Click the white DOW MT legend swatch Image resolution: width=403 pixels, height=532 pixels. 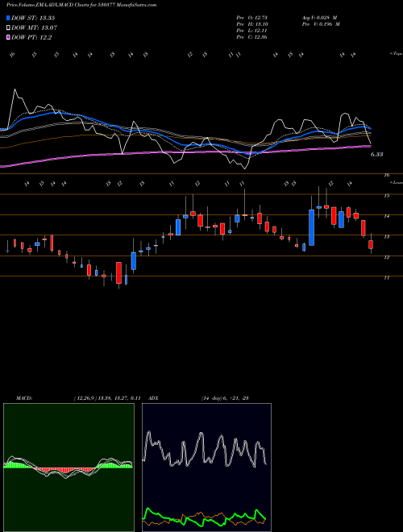coord(8,28)
